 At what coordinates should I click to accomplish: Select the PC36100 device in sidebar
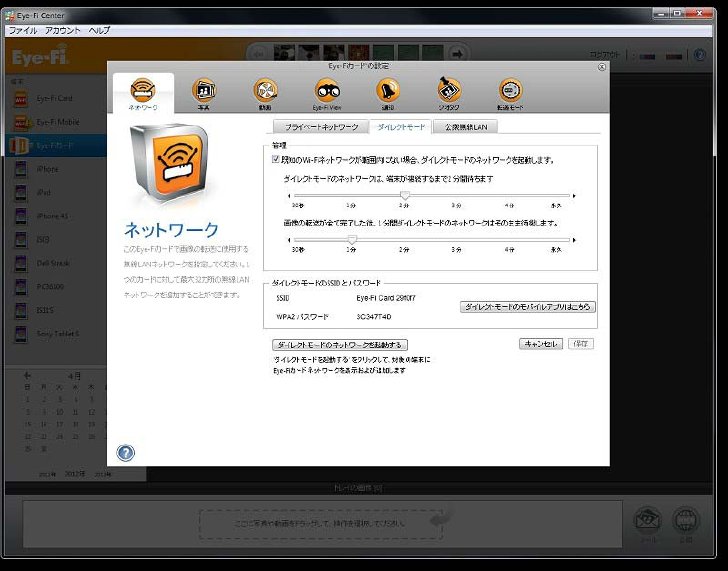pos(56,286)
